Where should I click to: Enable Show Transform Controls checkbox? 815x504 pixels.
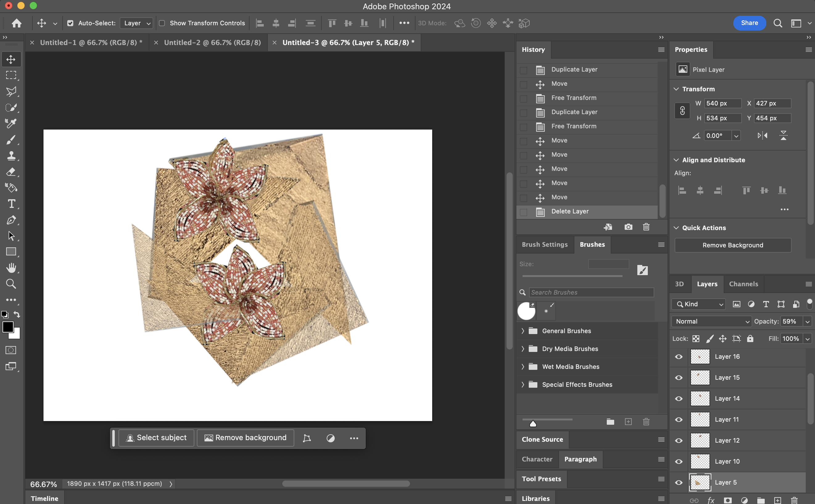pyautogui.click(x=162, y=23)
